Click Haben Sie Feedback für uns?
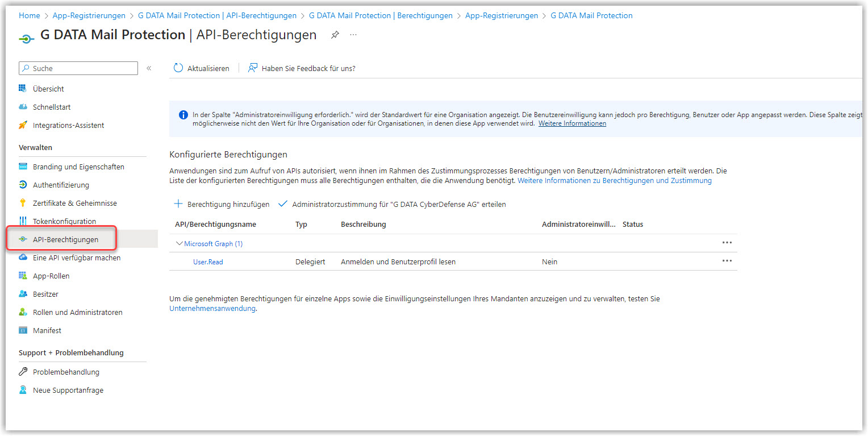868x436 pixels. 302,68
